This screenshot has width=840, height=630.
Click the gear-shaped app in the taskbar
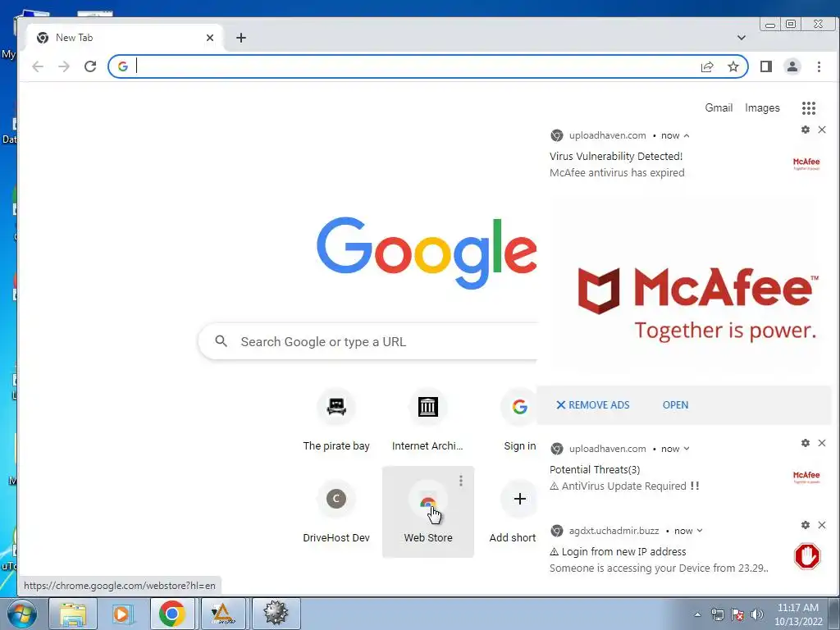(x=276, y=614)
